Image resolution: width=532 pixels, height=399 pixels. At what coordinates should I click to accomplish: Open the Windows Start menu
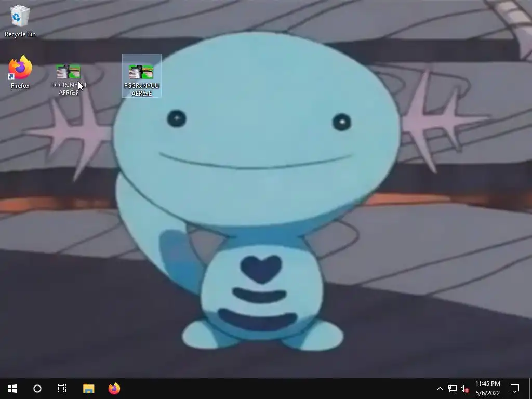coord(12,389)
